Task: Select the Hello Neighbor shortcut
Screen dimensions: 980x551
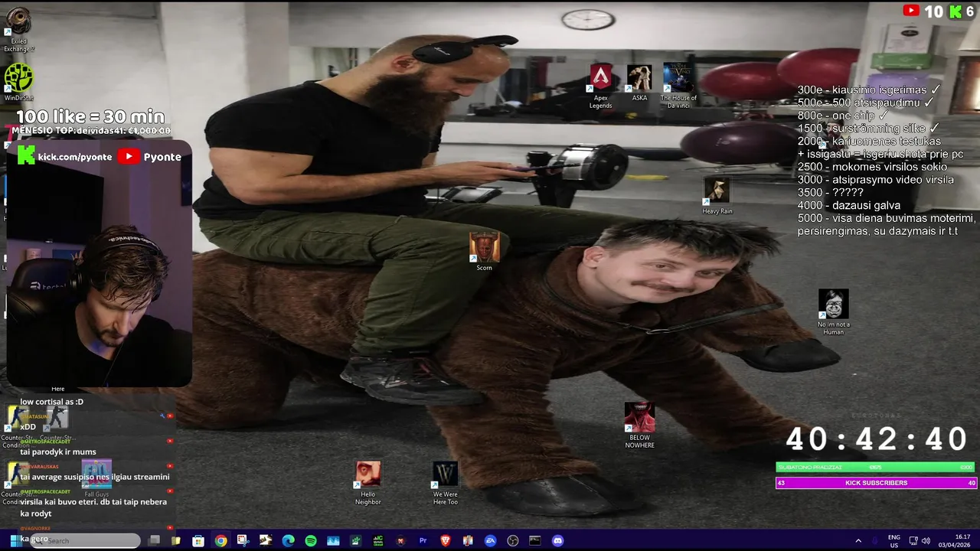Action: [367, 483]
